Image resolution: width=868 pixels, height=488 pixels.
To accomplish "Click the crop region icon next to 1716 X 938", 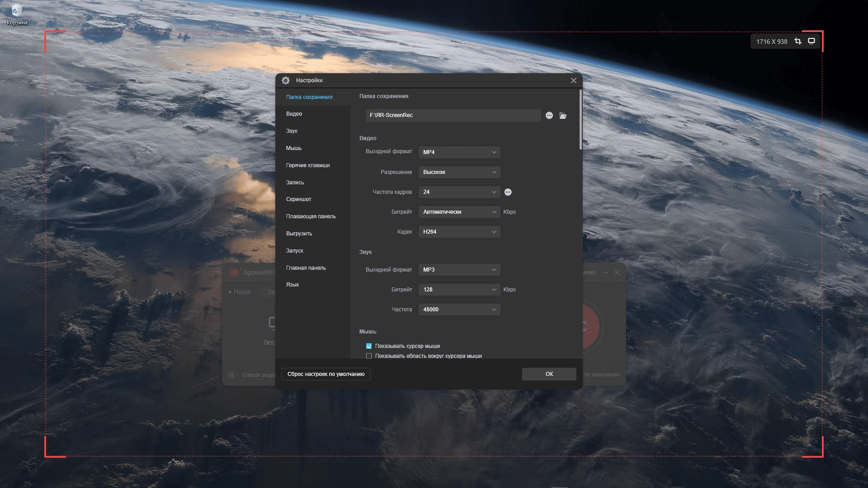I will pyautogui.click(x=798, y=41).
